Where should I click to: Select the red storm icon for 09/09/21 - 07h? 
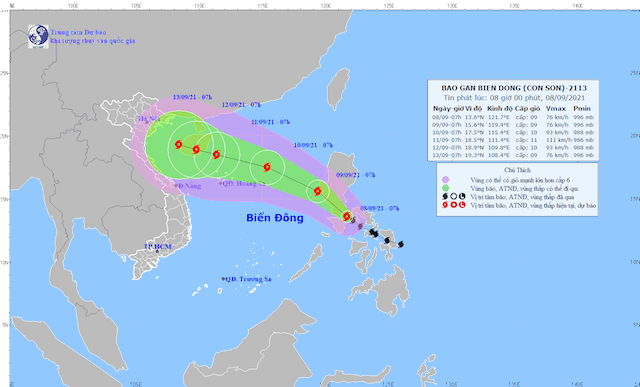coord(318,191)
